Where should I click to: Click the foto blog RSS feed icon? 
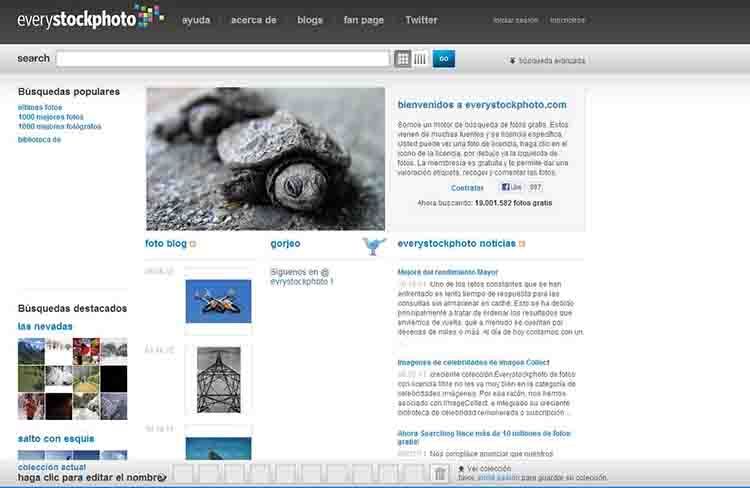coord(193,244)
